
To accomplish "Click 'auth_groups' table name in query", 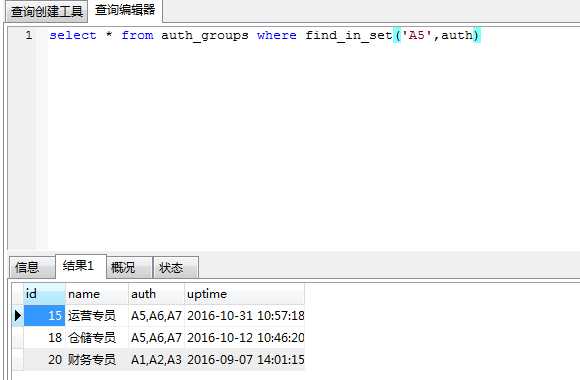I will (205, 36).
